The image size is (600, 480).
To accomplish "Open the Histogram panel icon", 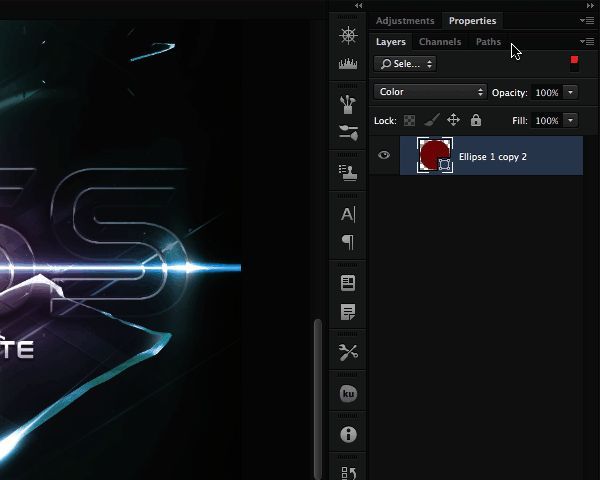I will (x=348, y=65).
